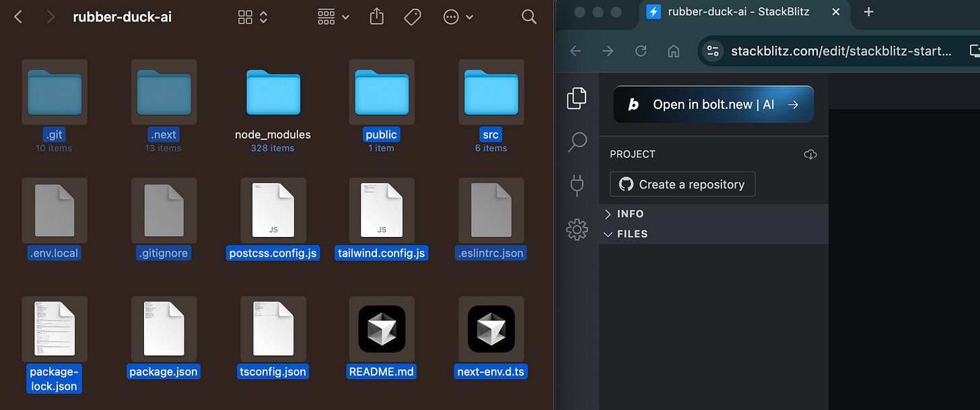
Task: Open Finder tags editor
Action: 413,17
